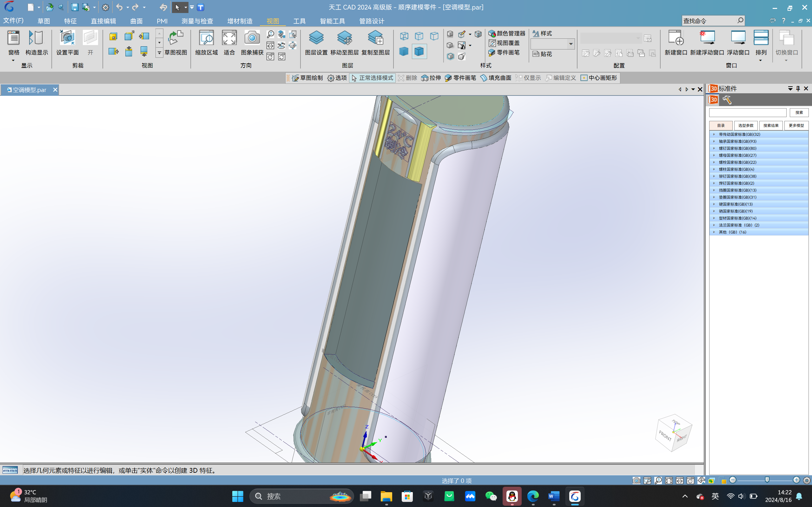This screenshot has width=812, height=507.
Task: Open the 标准件 panel options dropdown arrow
Action: (x=790, y=89)
